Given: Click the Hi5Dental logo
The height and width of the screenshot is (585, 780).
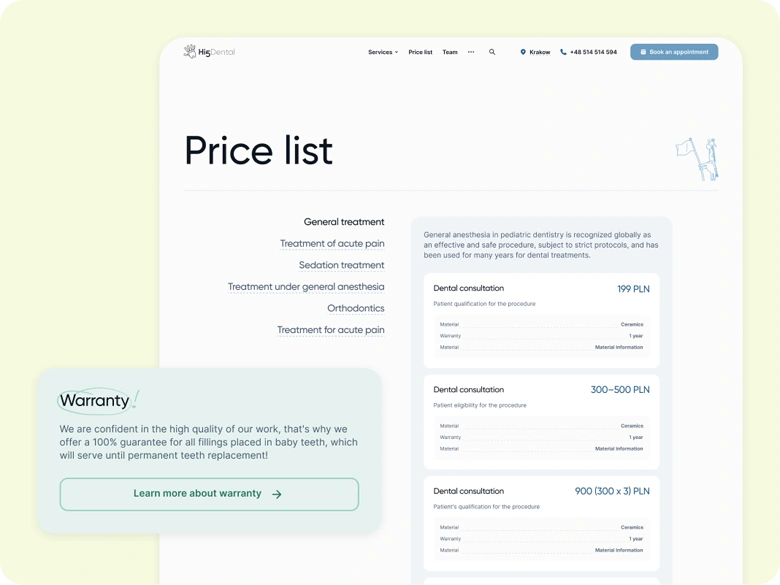Looking at the screenshot, I should [209, 52].
